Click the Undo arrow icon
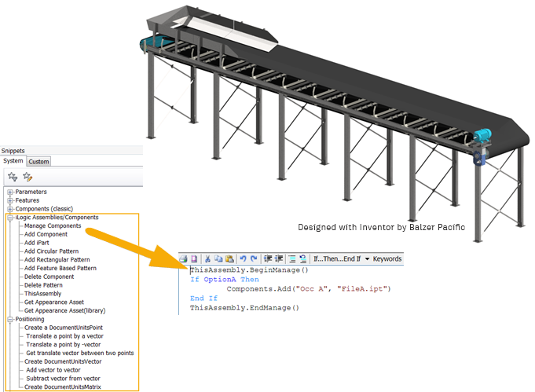This screenshot has width=535, height=392. (x=243, y=259)
